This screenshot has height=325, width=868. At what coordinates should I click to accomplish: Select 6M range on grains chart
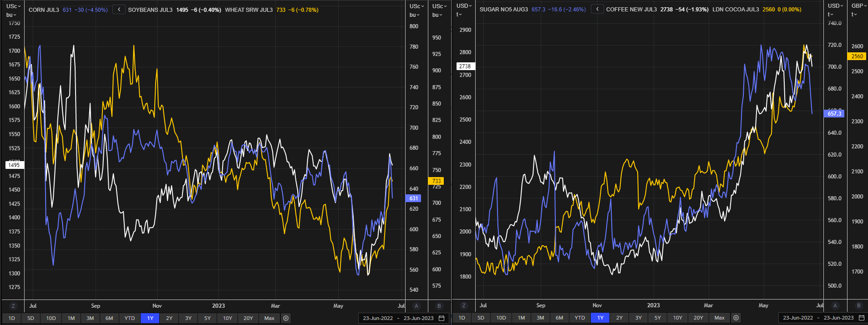tap(109, 318)
